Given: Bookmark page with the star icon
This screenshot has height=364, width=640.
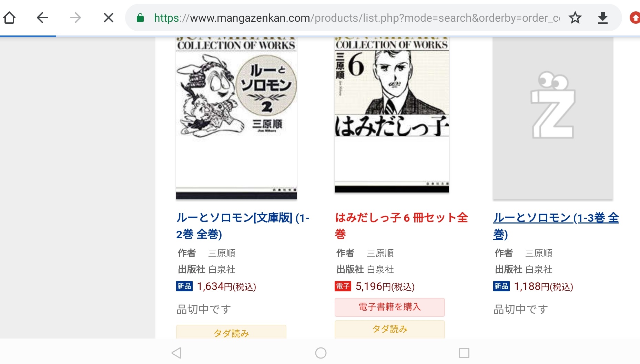Looking at the screenshot, I should tap(575, 18).
